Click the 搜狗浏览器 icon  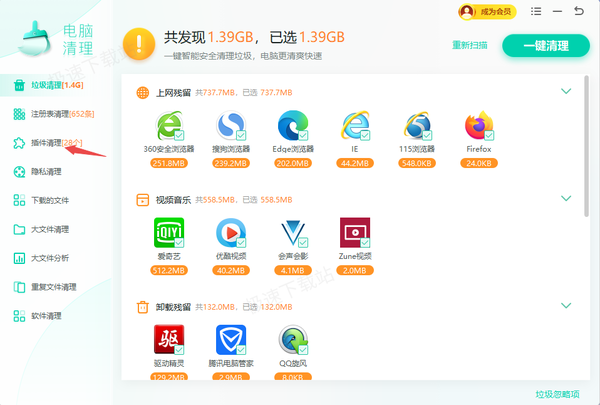tap(231, 125)
